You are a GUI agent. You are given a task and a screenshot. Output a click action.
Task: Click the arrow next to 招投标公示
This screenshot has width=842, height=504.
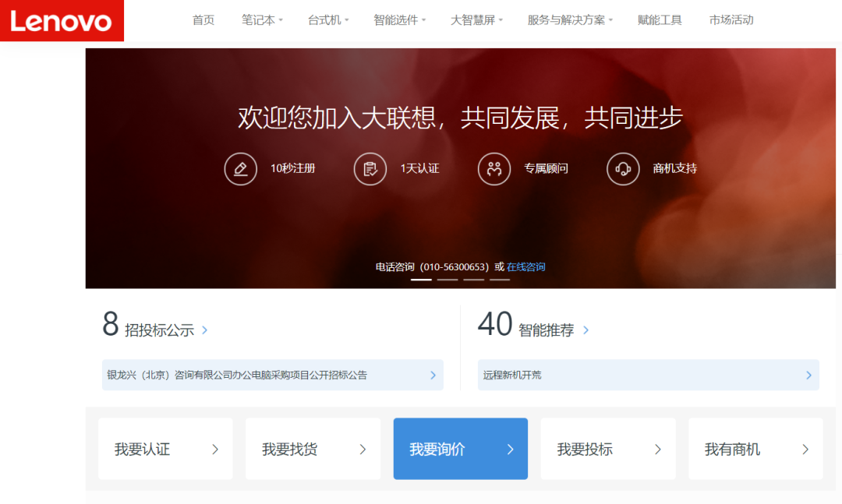pos(204,330)
